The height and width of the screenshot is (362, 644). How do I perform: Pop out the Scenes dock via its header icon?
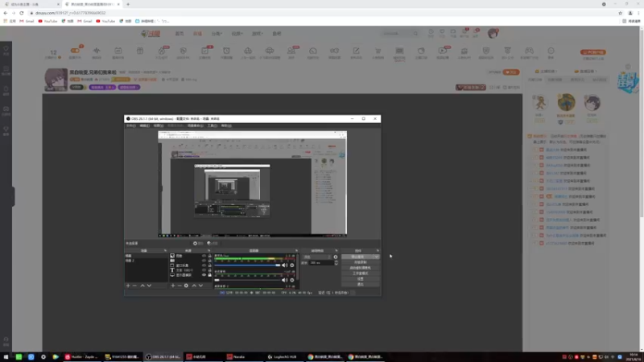165,250
